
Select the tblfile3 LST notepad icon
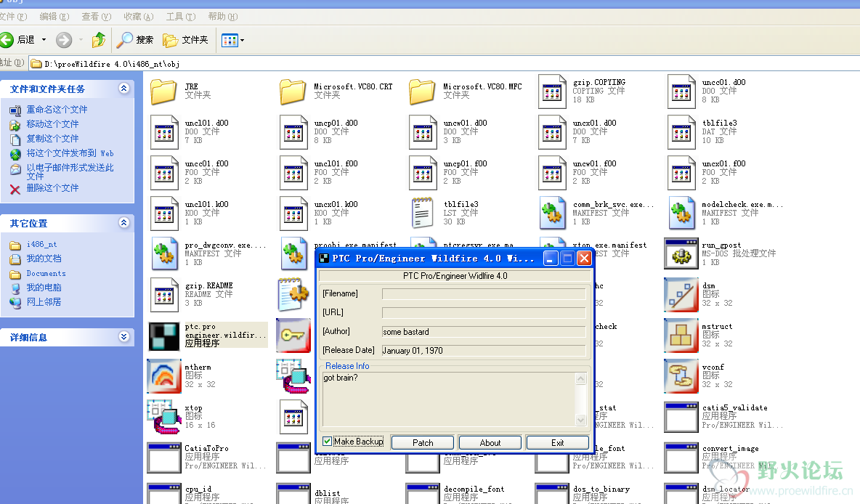[x=422, y=213]
